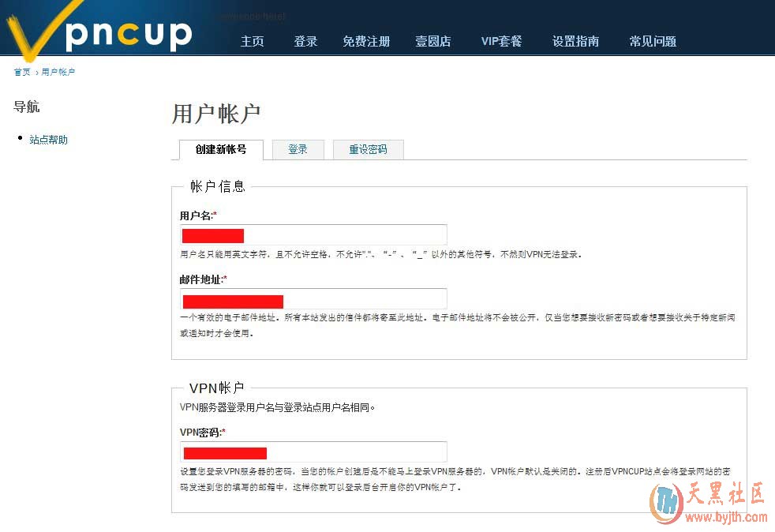The height and width of the screenshot is (532, 775).
Task: Click the 天黑社区 watermark logo icon
Action: [665, 502]
